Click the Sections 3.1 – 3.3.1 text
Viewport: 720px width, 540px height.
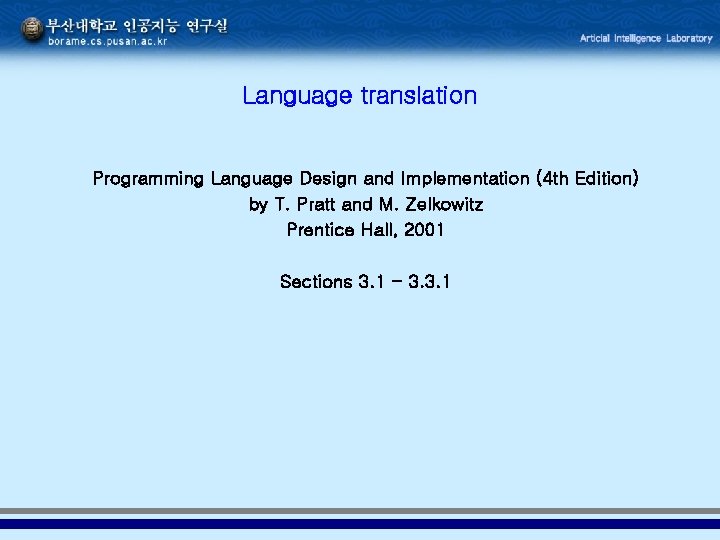click(x=365, y=281)
